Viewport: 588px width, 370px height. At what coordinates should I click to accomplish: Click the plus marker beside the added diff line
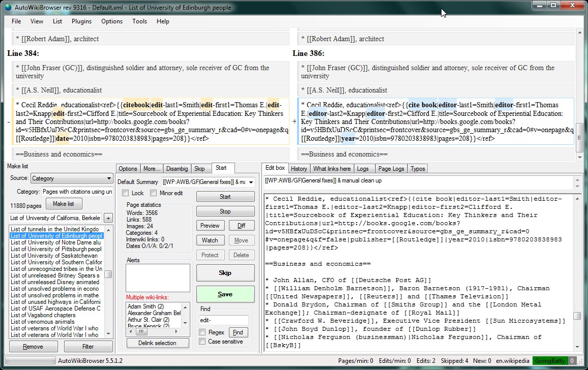click(x=294, y=122)
